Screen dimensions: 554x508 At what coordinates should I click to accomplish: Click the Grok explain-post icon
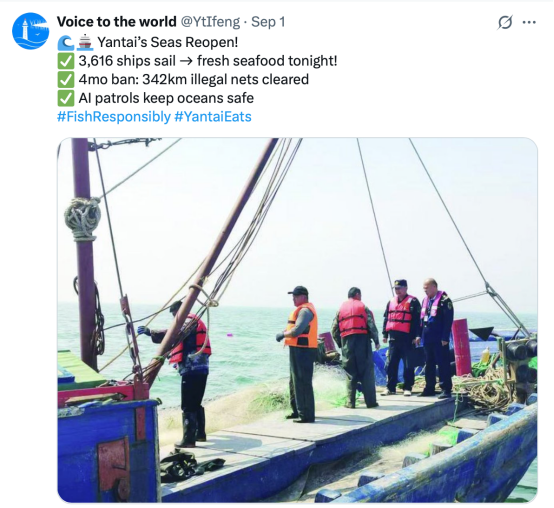pos(505,23)
